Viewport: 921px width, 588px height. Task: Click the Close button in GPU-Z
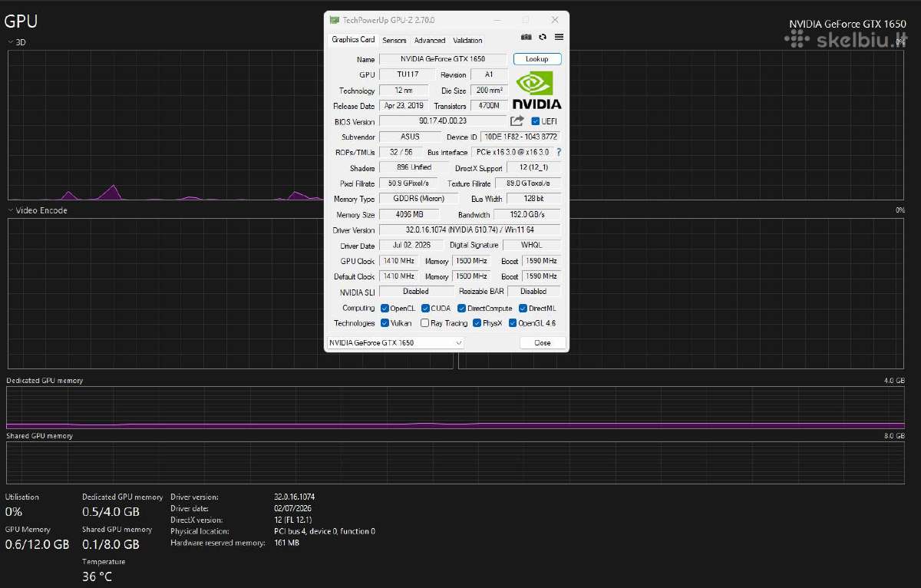pyautogui.click(x=543, y=343)
